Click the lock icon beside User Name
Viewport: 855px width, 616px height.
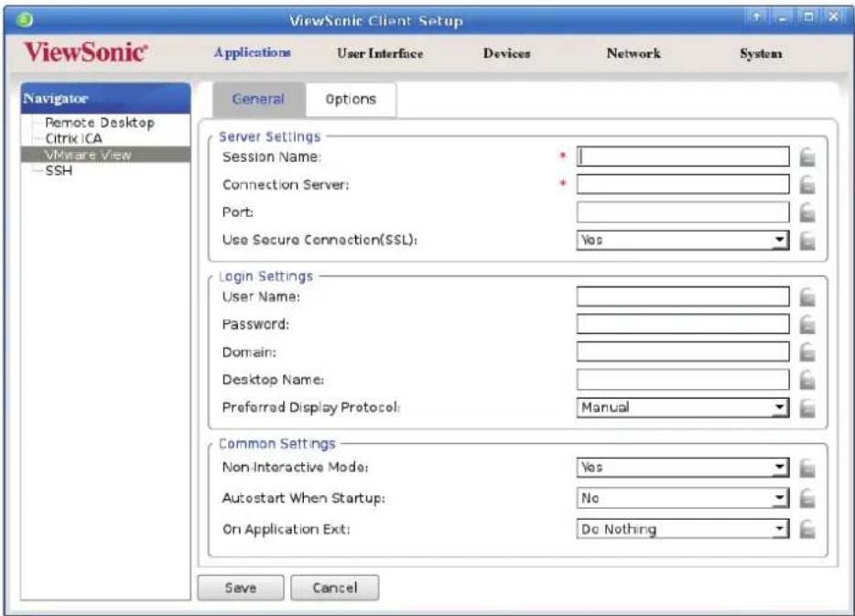click(x=807, y=297)
